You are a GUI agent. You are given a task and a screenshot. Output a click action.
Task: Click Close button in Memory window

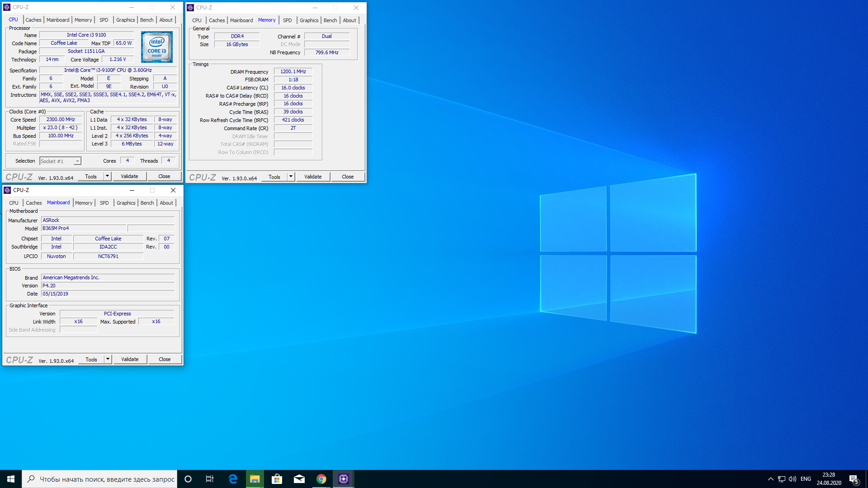point(348,177)
